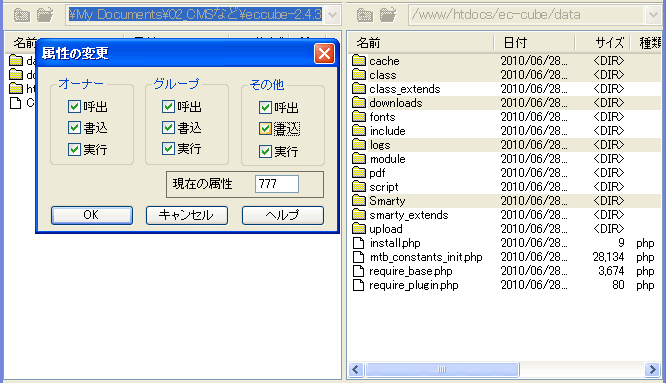Viewport: 666px width, 383px height.
Task: Select the Smarty folder icon
Action: 359,200
